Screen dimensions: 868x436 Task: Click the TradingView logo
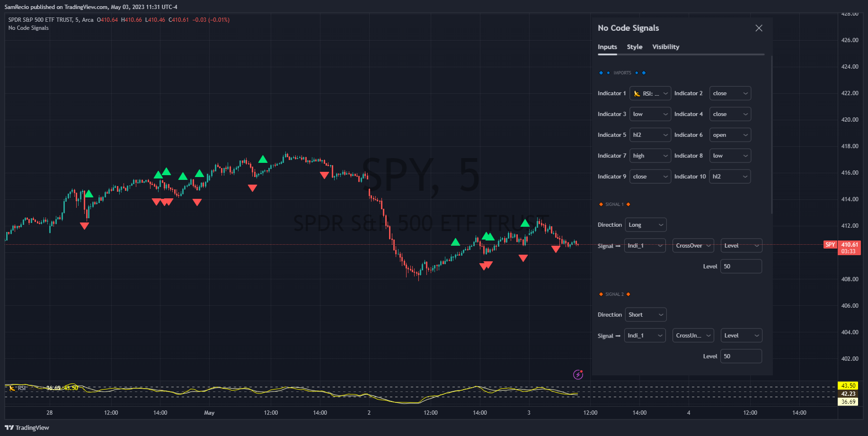(27, 427)
